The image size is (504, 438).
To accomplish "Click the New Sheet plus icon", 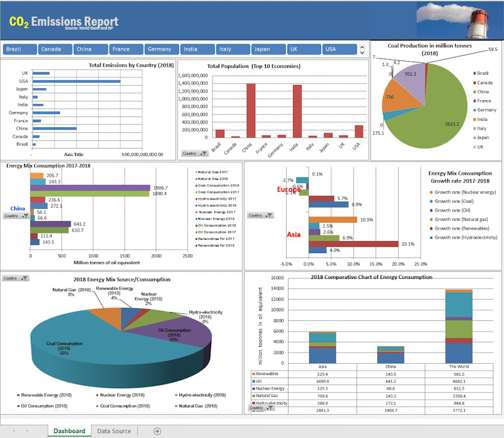I will pos(157,431).
